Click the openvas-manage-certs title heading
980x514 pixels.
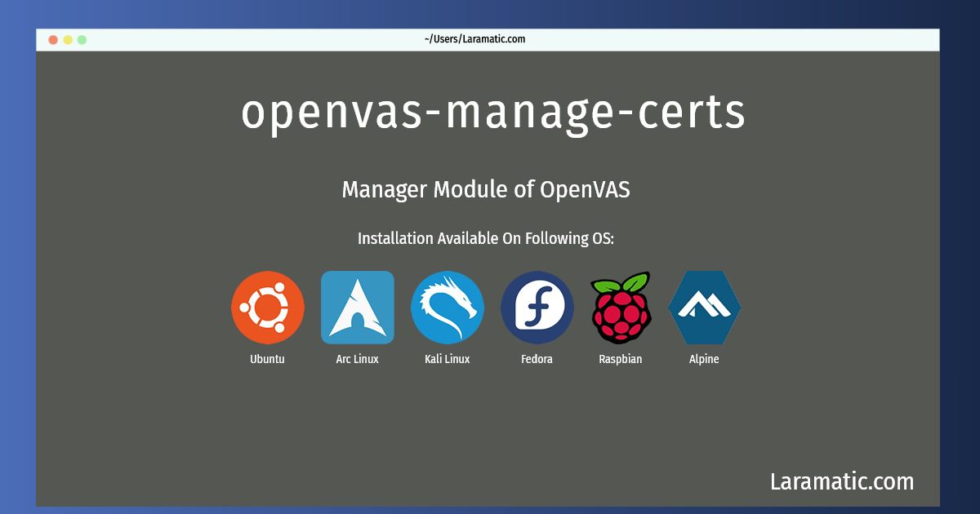tap(493, 112)
